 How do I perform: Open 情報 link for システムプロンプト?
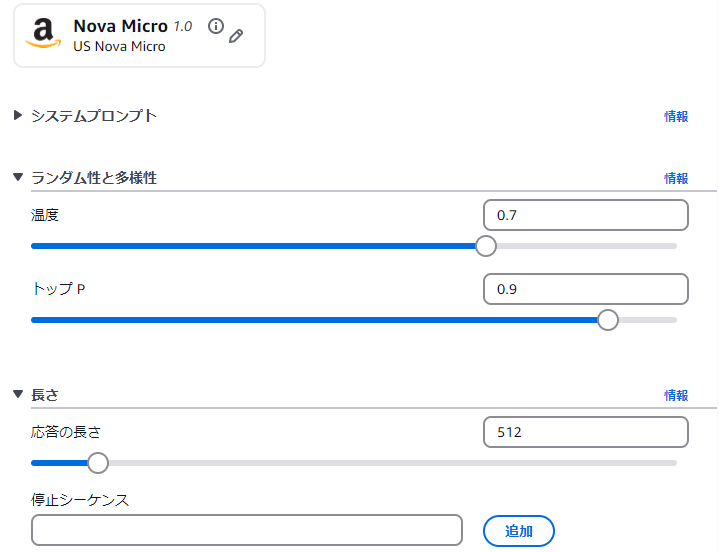point(676,117)
